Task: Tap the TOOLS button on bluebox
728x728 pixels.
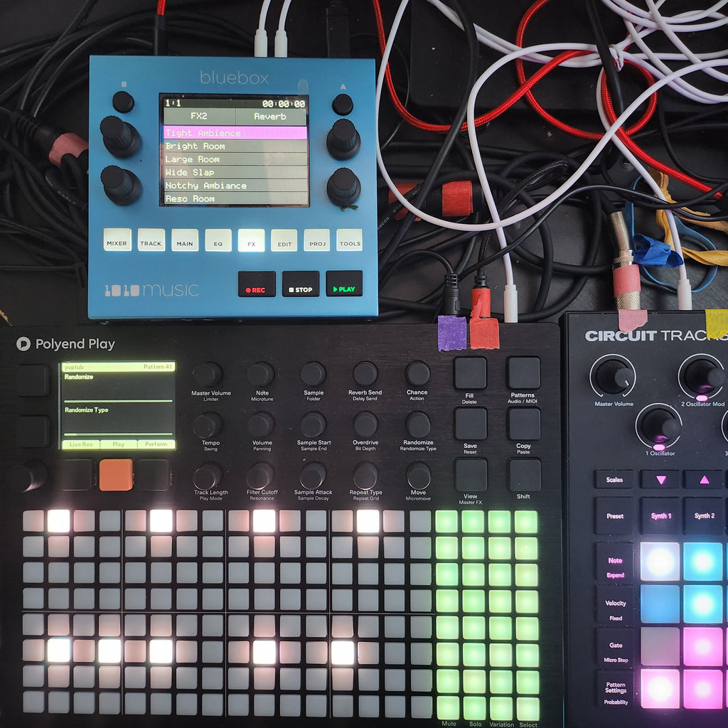Action: (x=350, y=240)
